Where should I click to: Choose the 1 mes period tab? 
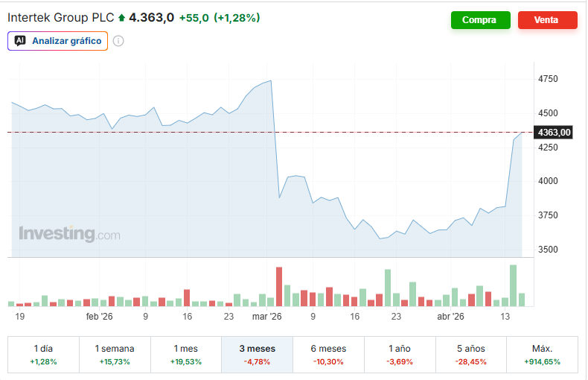pos(186,355)
